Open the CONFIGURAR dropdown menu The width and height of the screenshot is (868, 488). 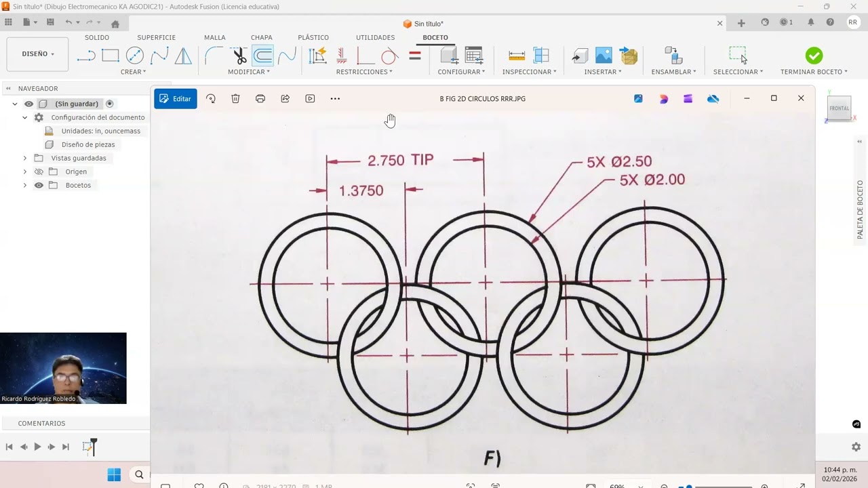(x=461, y=72)
